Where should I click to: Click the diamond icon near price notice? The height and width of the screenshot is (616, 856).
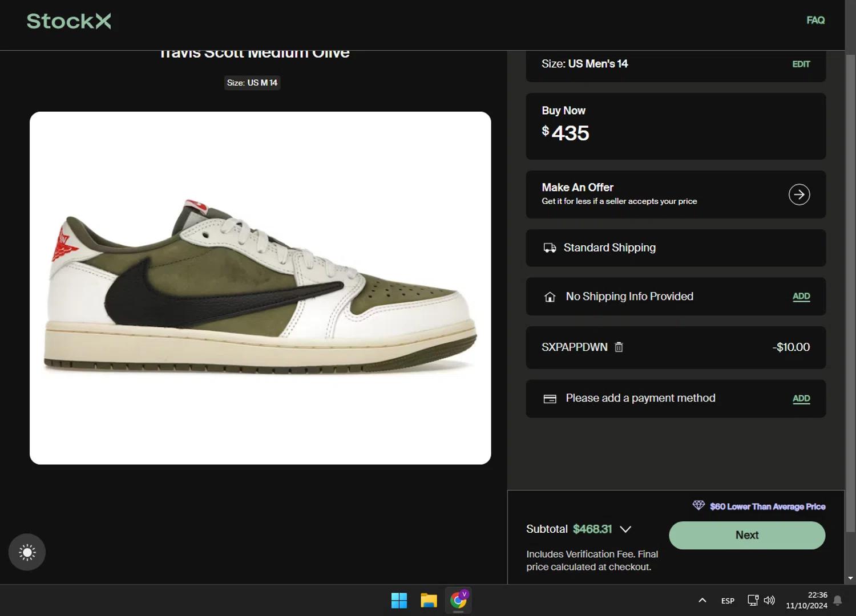coord(698,505)
